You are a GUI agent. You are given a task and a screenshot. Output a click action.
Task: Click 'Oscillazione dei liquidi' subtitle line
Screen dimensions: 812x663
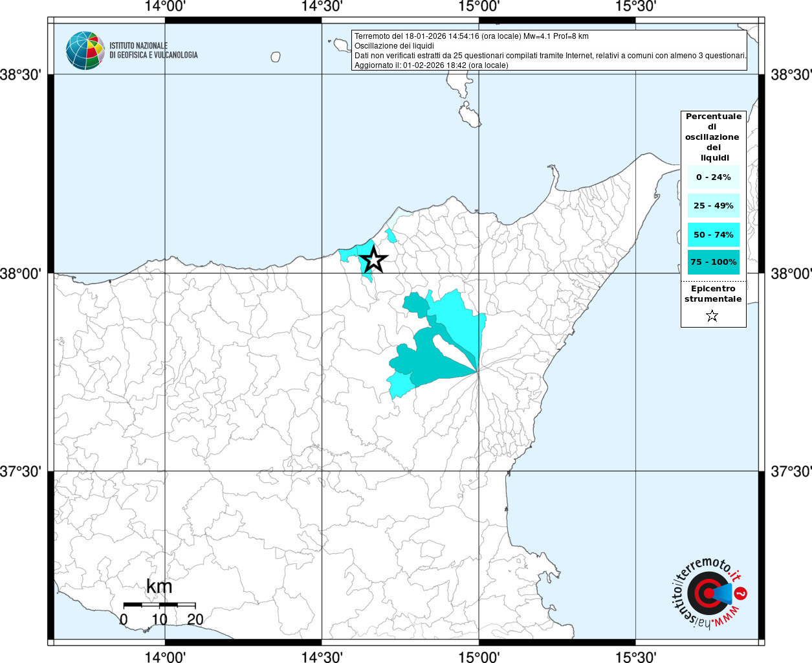394,46
